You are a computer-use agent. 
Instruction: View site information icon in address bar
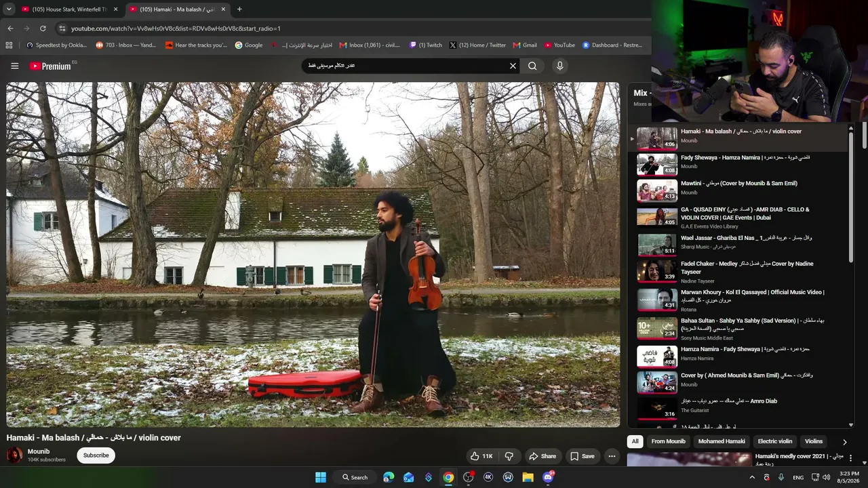coord(62,28)
